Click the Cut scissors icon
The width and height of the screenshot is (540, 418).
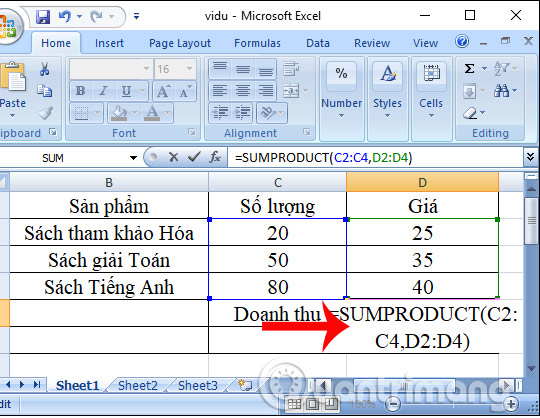point(44,69)
